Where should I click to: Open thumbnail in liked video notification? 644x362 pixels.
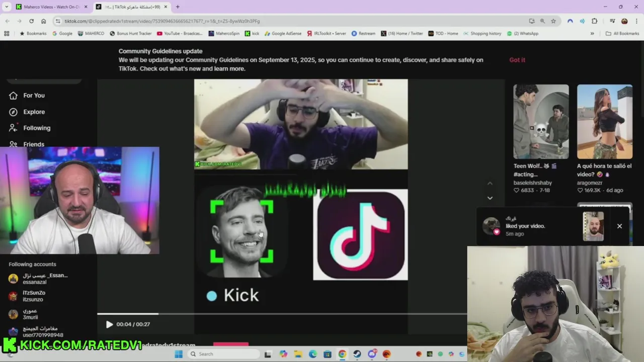pyautogui.click(x=593, y=226)
